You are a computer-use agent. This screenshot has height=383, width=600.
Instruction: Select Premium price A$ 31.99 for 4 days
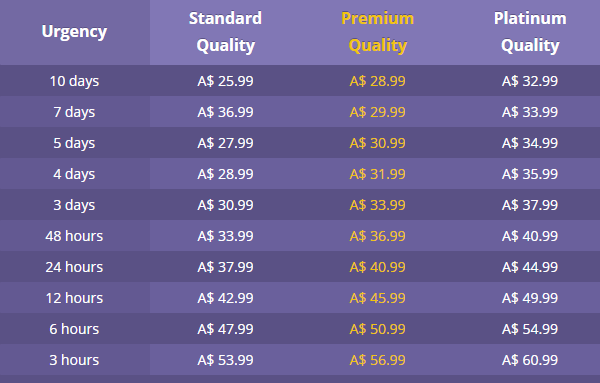(378, 174)
